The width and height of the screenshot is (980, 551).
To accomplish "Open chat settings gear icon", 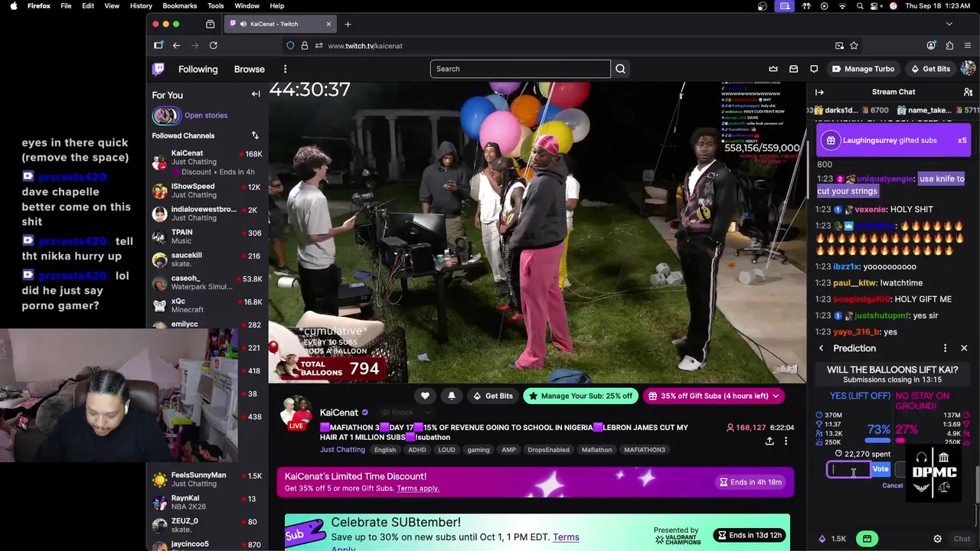I will pos(937,539).
